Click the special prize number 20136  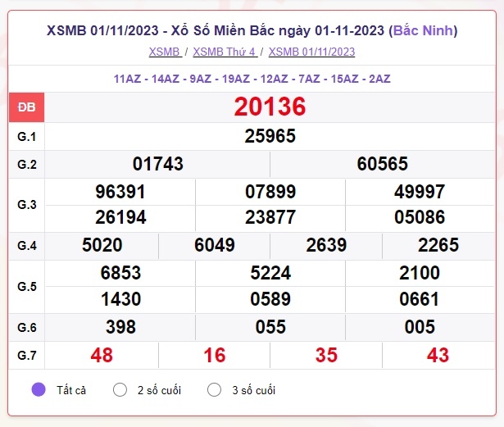click(x=270, y=107)
